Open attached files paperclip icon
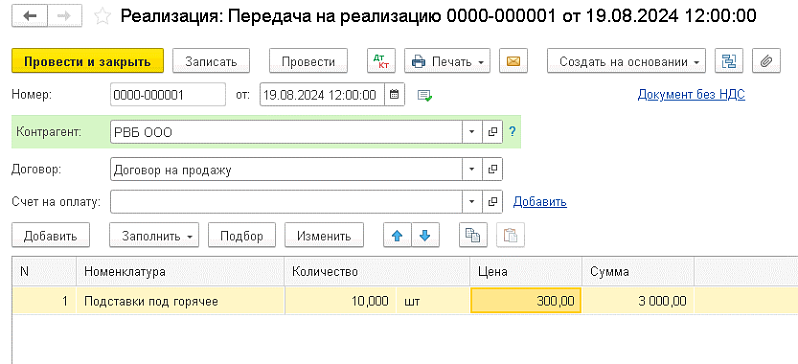This screenshot has width=798, height=364. 766,62
